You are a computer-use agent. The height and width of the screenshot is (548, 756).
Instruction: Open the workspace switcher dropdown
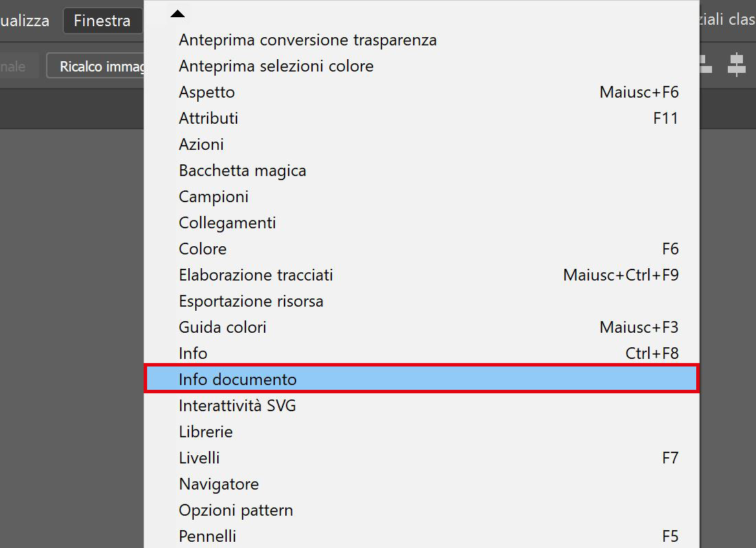729,21
